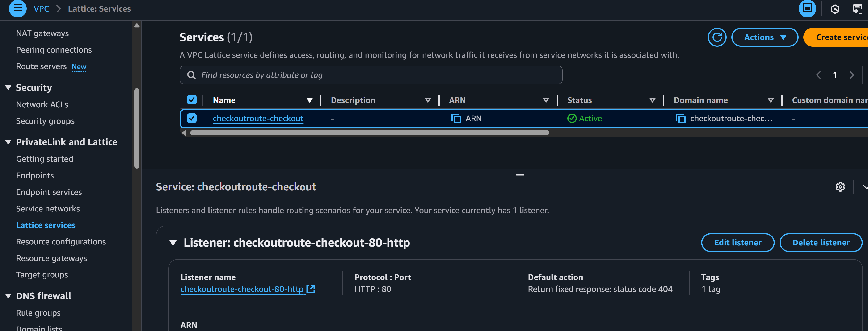Open the panel preferences gear icon
The height and width of the screenshot is (331, 868).
pos(840,187)
